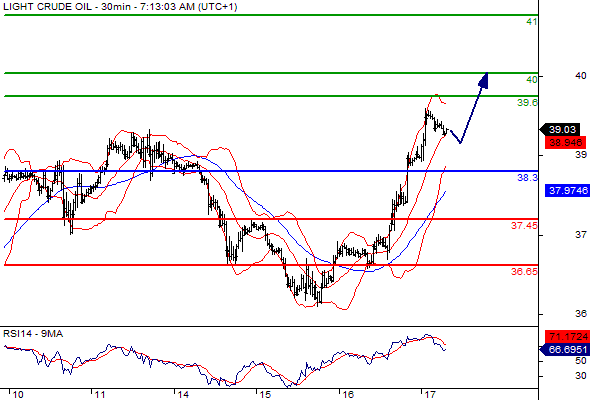The width and height of the screenshot is (590, 400).
Task: Click the RSI14 - 9MA indicator title
Action: (33, 334)
